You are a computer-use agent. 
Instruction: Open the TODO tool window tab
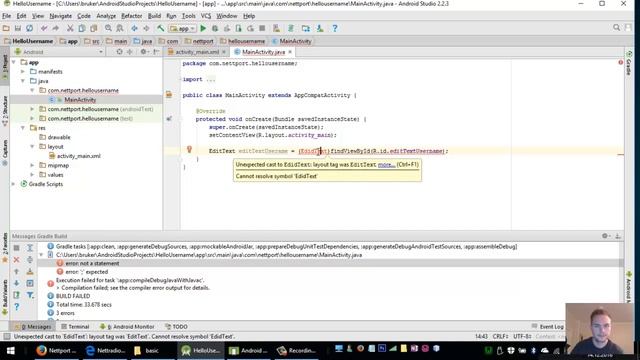point(176,327)
